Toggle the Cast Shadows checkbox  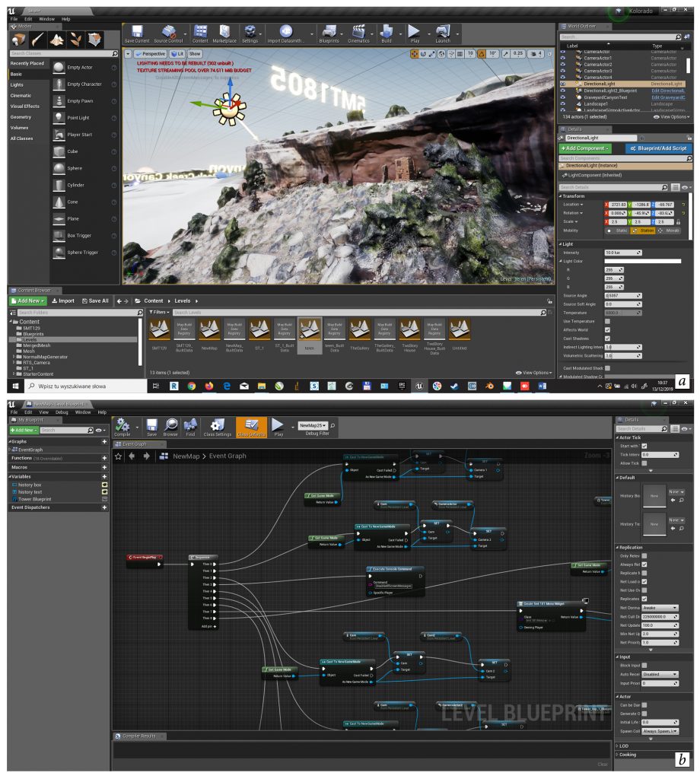tap(607, 339)
